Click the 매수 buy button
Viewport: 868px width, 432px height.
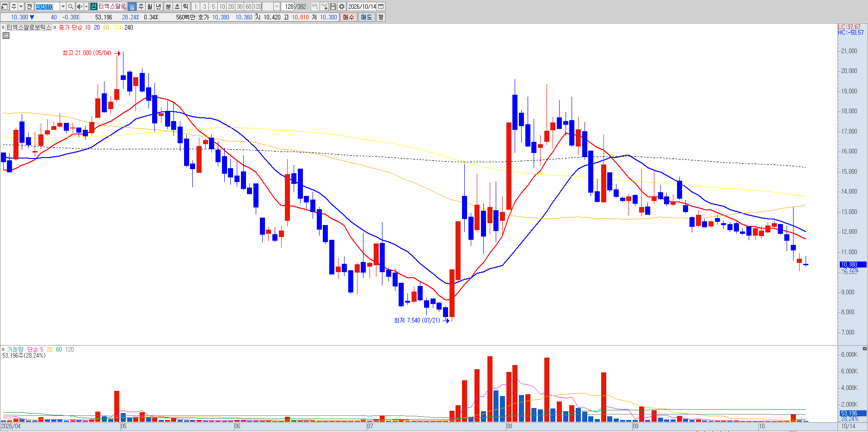coord(348,17)
